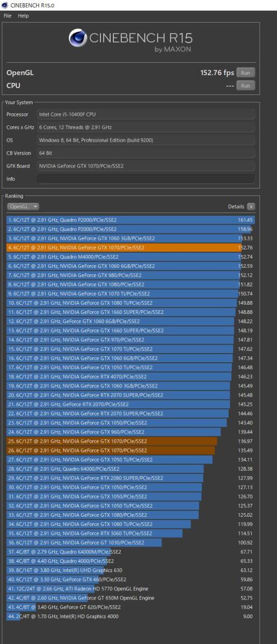Select ranking row 24 GTX 960
This screenshot has height=644, width=277.
[130, 431]
